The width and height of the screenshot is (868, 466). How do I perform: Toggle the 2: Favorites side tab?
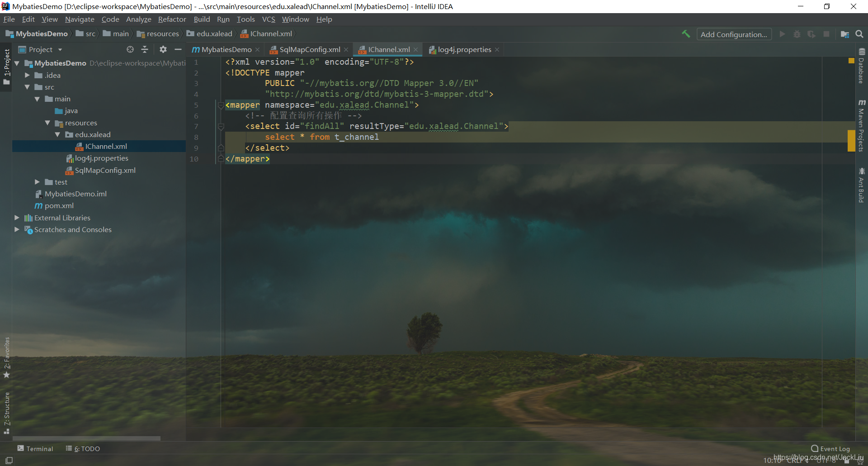coord(6,357)
